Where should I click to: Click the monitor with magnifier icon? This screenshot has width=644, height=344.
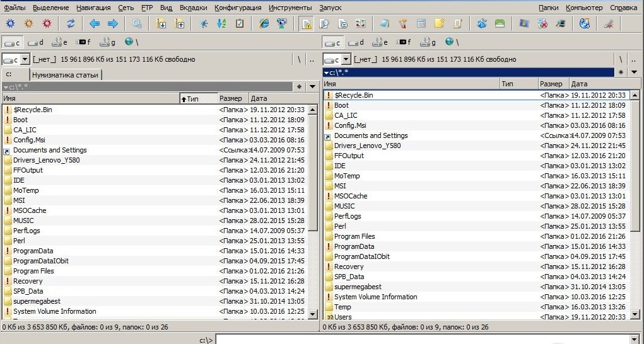pos(561,24)
